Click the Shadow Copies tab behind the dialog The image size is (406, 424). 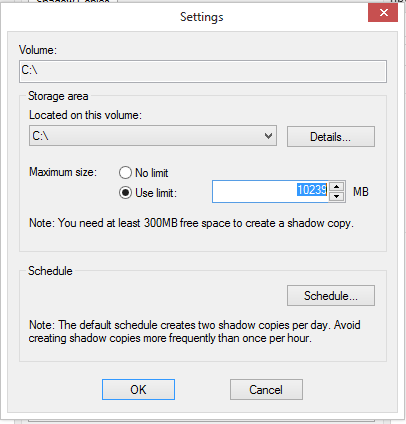(73, 1)
